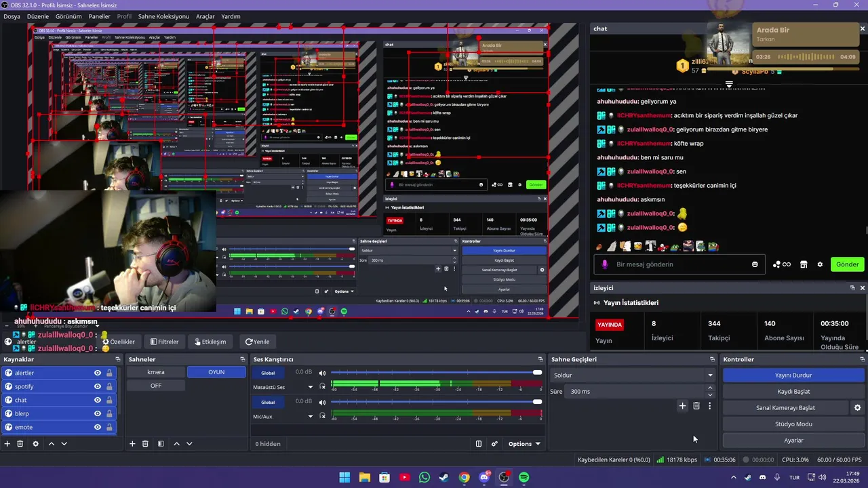Pop out the Ses Karıştırıcı dock

tap(540, 359)
